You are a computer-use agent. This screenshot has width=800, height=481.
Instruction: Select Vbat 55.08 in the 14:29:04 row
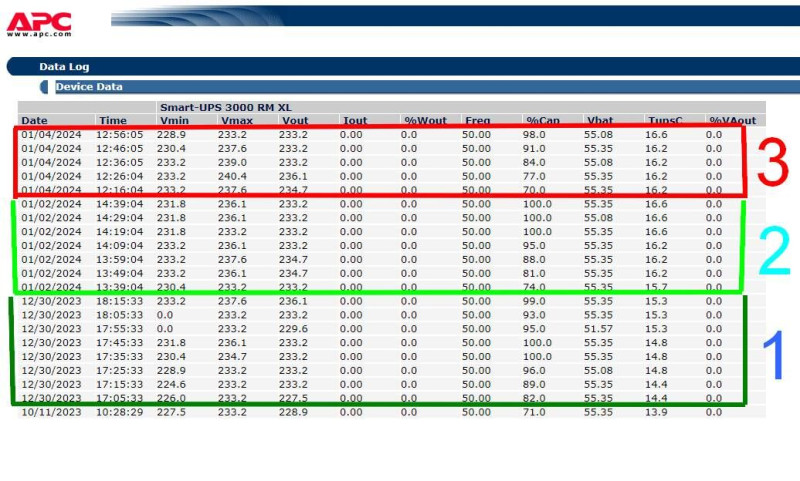(598, 218)
